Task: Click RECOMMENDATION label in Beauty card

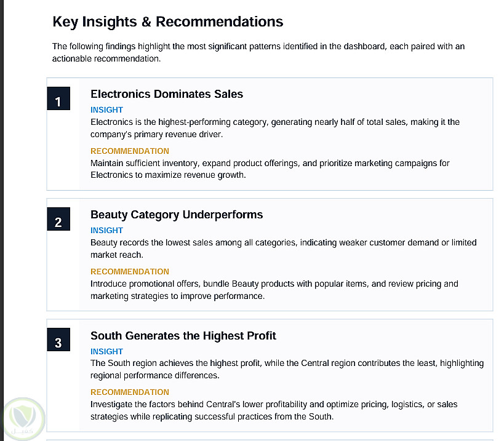Action: pos(129,271)
